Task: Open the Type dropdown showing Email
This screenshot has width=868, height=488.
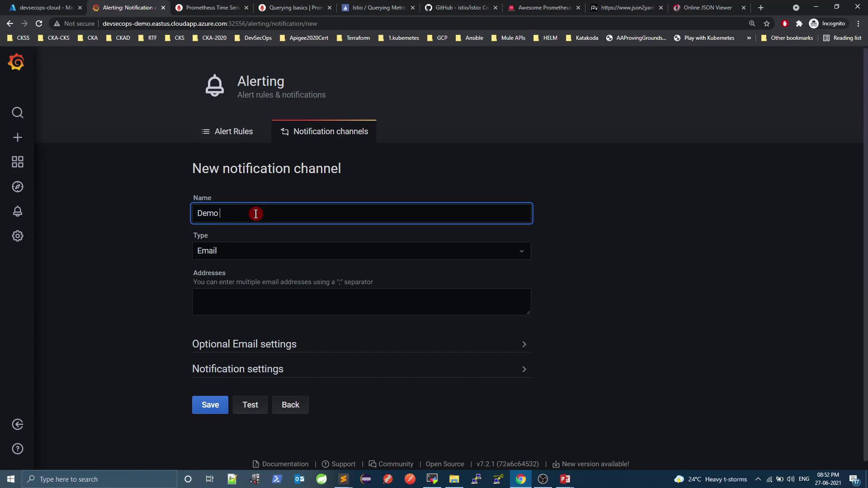Action: [361, 251]
